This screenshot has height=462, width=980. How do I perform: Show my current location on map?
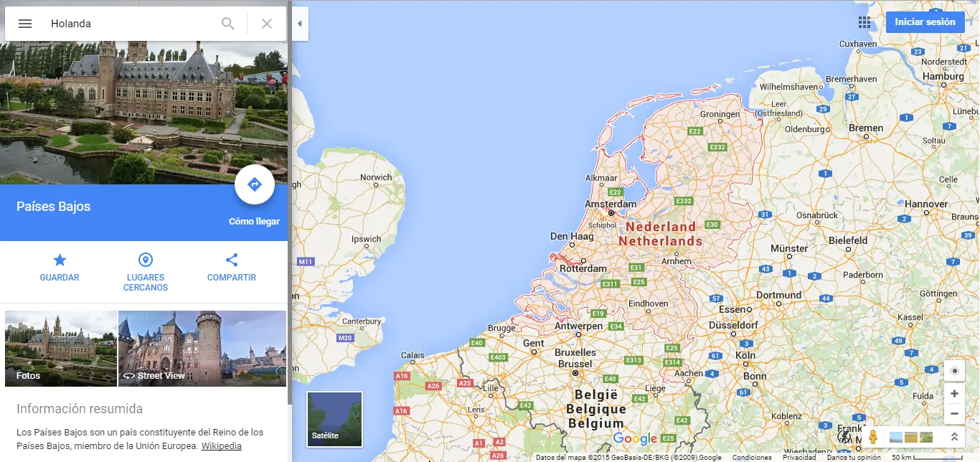point(954,371)
